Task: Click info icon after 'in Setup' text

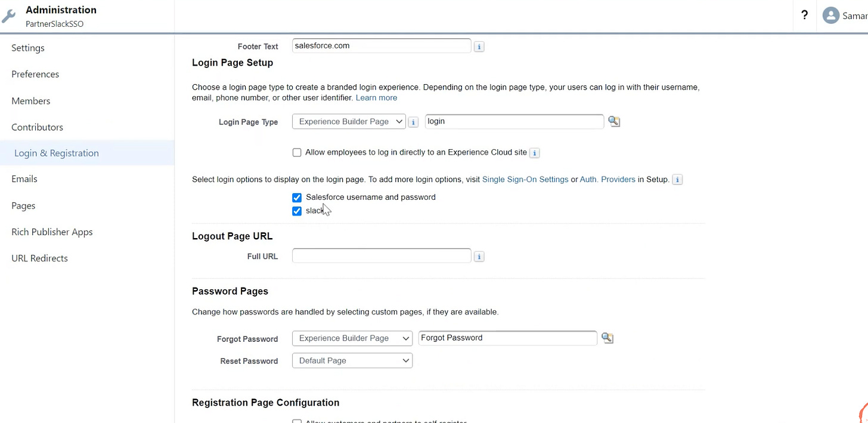Action: coord(677,180)
